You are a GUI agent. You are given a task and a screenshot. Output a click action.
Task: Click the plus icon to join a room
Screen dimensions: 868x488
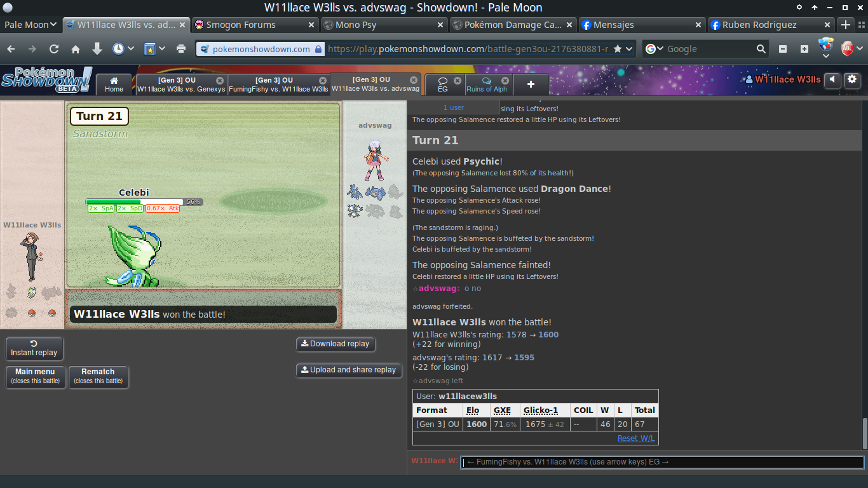pyautogui.click(x=531, y=85)
